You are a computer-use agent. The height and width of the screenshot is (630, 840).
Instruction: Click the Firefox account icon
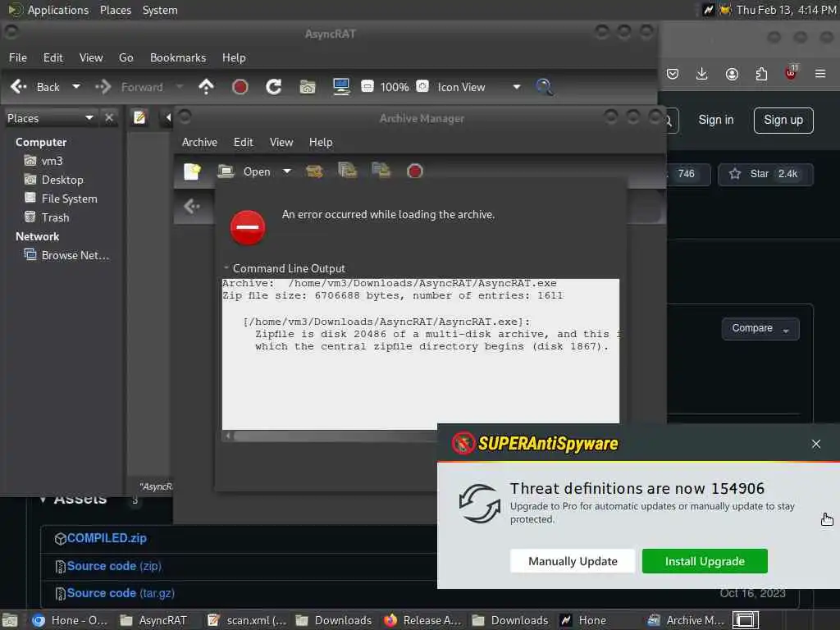[732, 74]
